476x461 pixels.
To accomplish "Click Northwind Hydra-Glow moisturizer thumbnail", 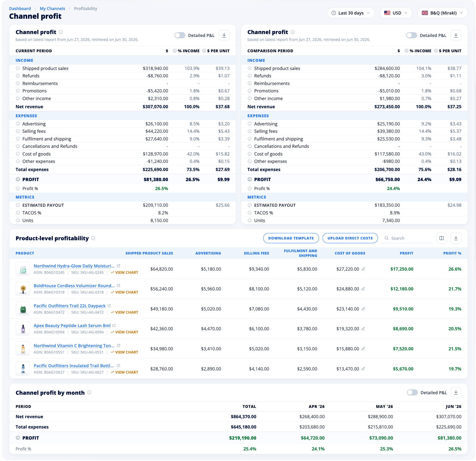I will pyautogui.click(x=23, y=269).
